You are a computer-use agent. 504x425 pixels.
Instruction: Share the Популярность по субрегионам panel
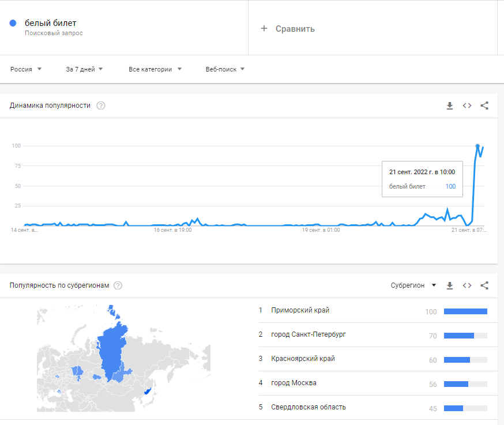484,285
